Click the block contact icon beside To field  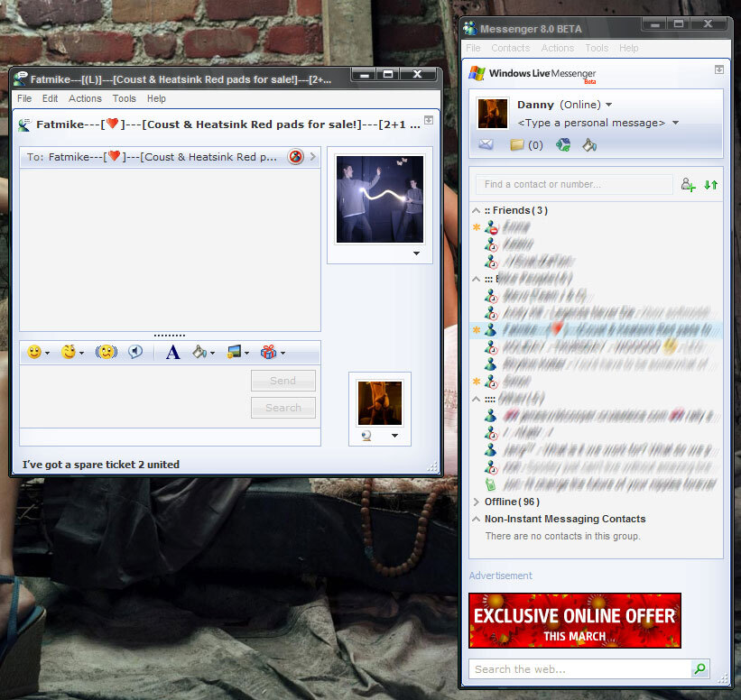tap(295, 157)
